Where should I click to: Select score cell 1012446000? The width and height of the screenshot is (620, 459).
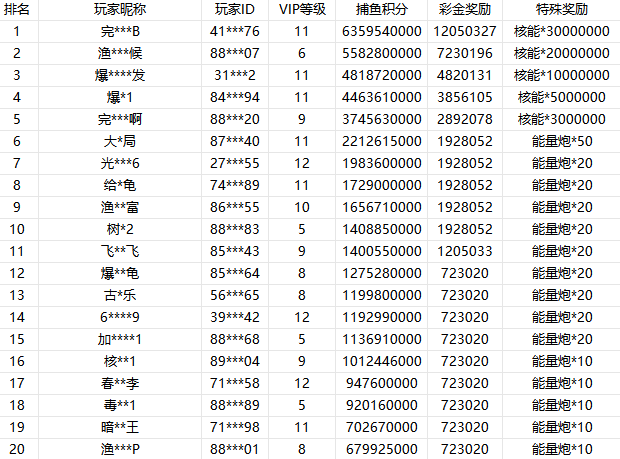[382, 361]
